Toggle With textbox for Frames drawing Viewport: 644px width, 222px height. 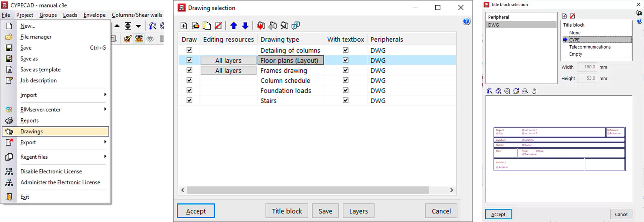click(x=345, y=70)
